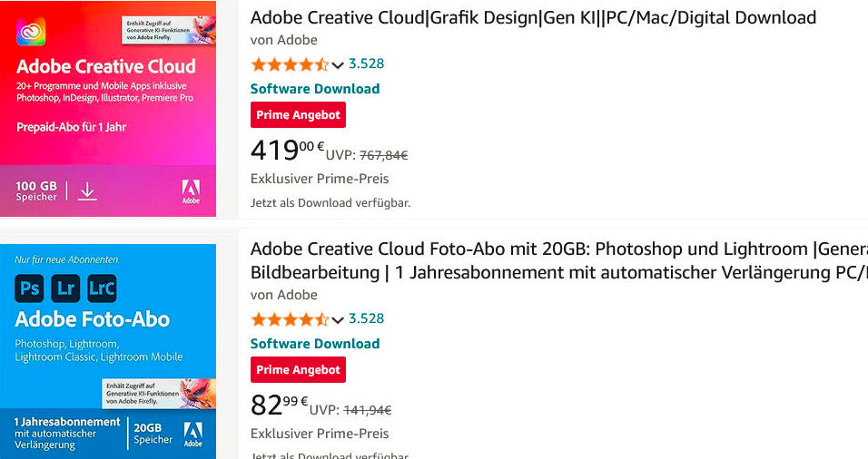
Task: Select Software Download under Creative Cloud listing
Action: click(315, 89)
